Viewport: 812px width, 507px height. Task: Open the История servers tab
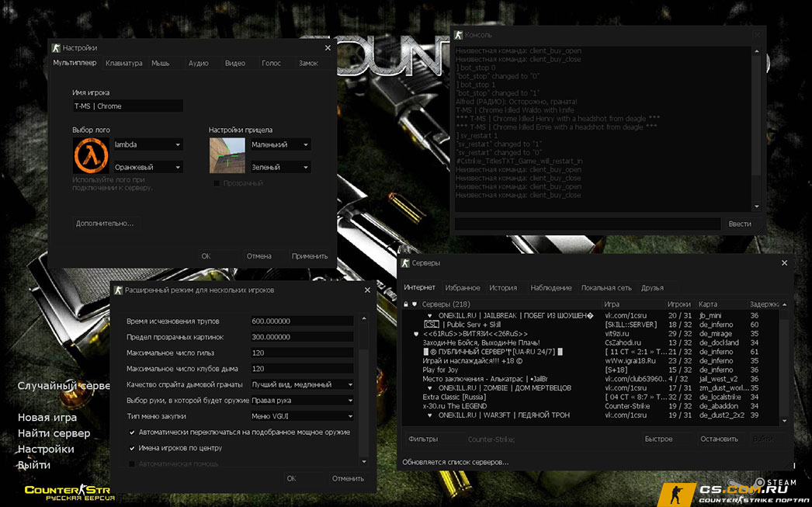click(x=503, y=288)
